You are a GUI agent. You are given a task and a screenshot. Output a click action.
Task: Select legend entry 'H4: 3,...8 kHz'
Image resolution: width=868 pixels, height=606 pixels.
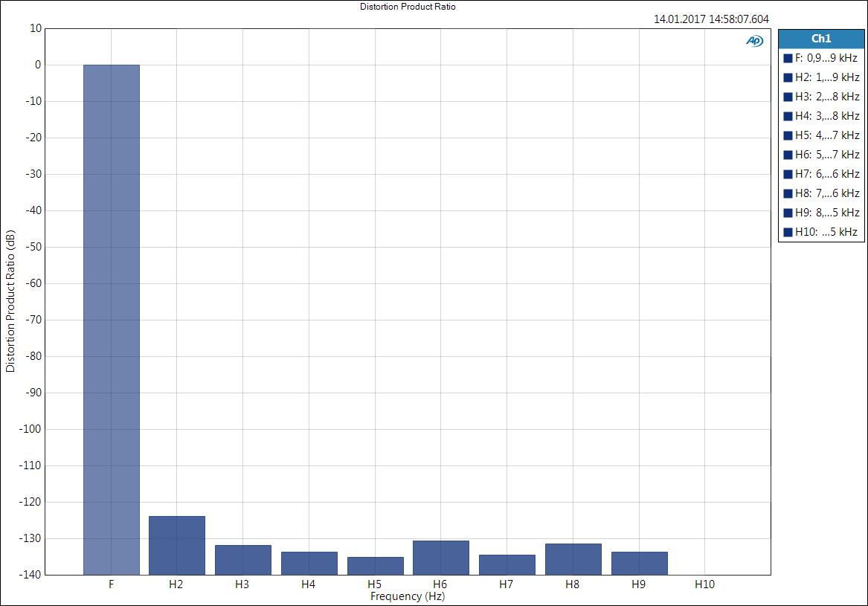[821, 116]
